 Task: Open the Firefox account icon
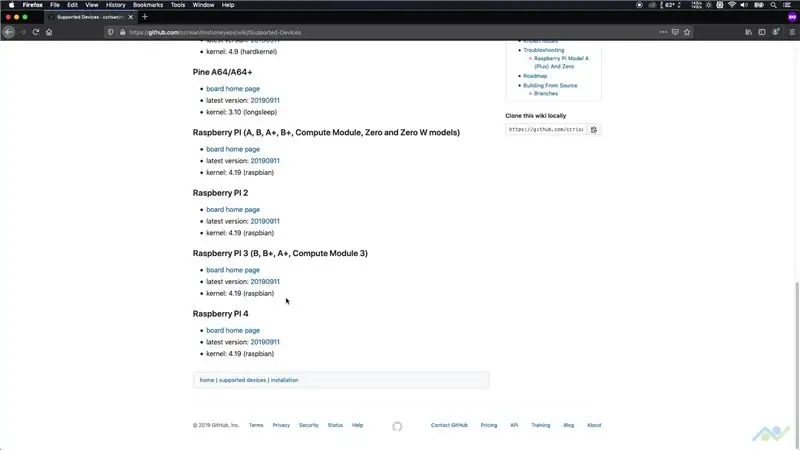pyautogui.click(x=776, y=32)
